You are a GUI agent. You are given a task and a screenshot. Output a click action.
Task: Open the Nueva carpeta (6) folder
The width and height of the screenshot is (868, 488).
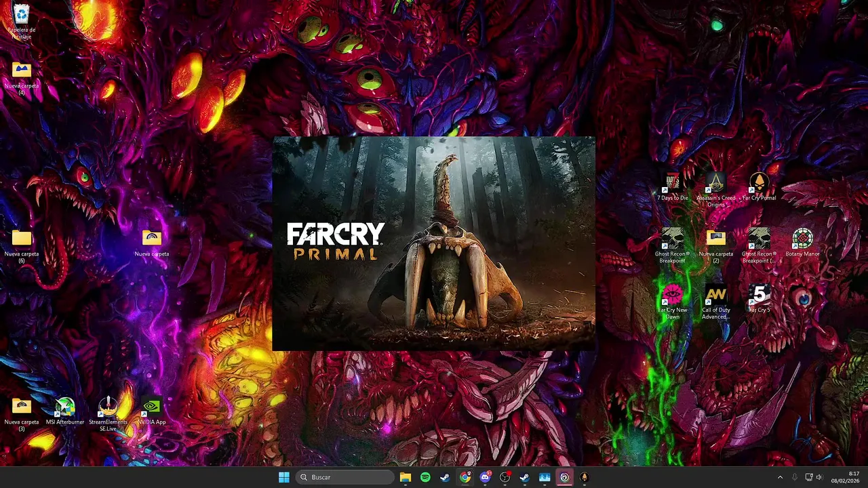22,245
